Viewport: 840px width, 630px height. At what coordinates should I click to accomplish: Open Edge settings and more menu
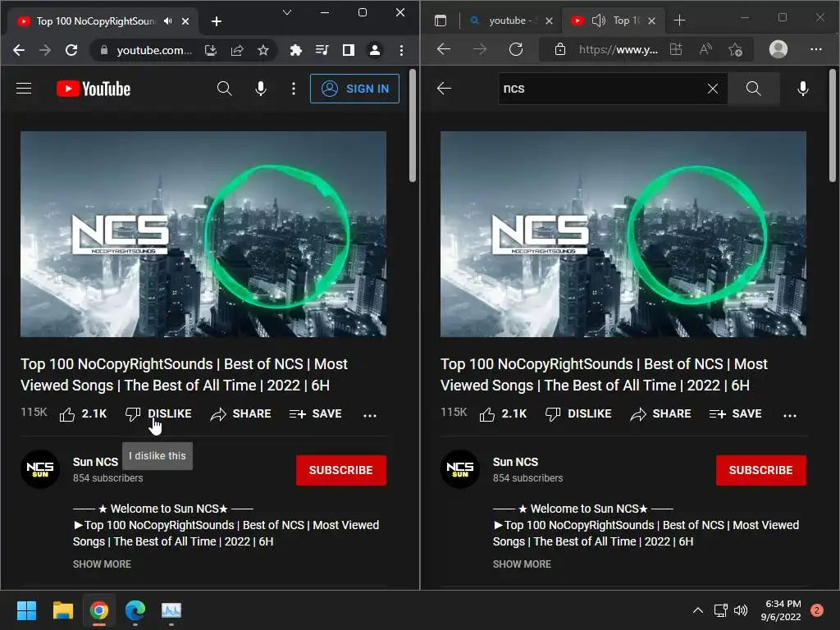pyautogui.click(x=816, y=49)
